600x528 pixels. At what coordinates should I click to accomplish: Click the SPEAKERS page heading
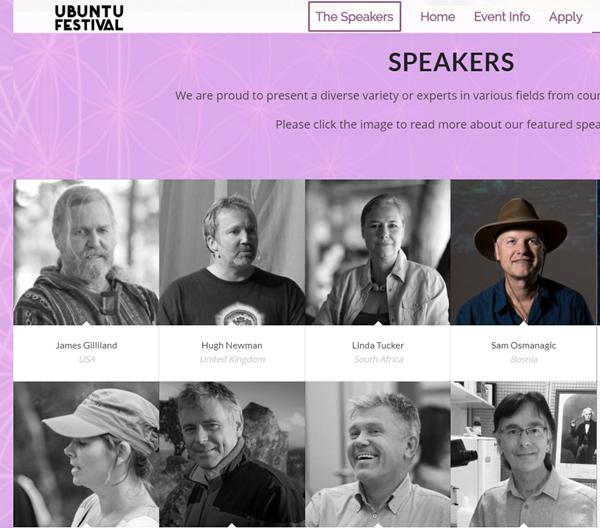(450, 62)
